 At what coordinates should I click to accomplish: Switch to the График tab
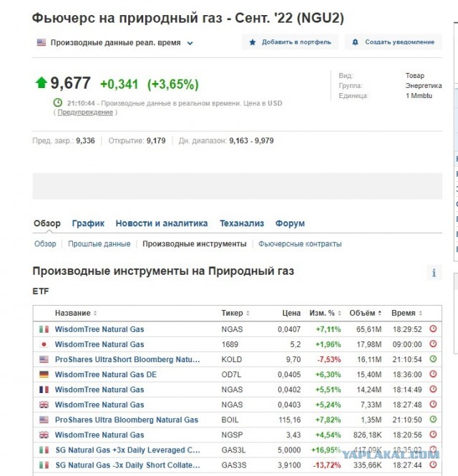point(88,223)
